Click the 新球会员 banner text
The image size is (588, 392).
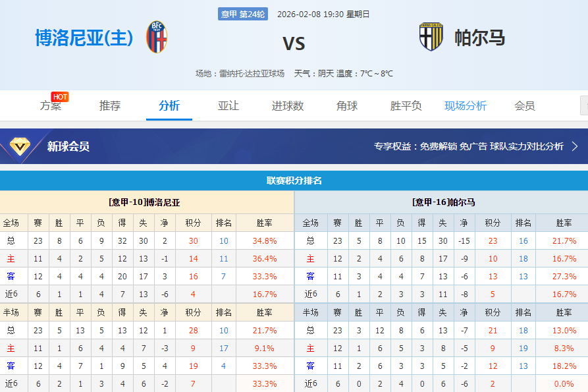click(68, 147)
